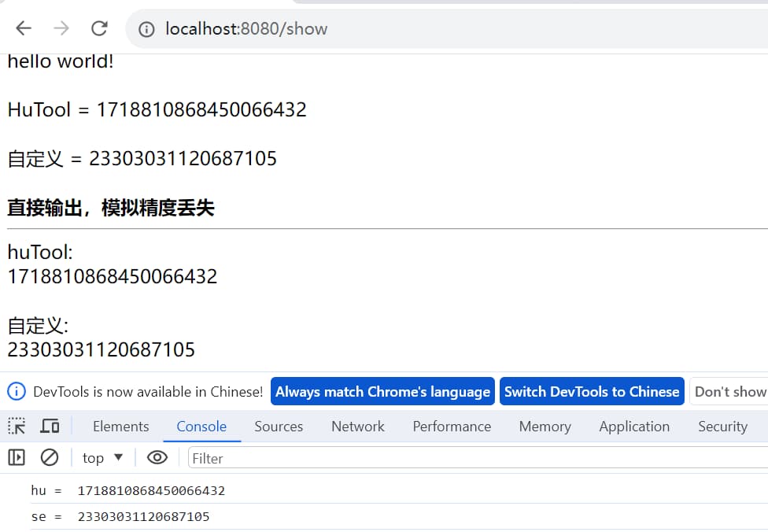
Task: Activate the inspect element picker tool
Action: coord(17,427)
